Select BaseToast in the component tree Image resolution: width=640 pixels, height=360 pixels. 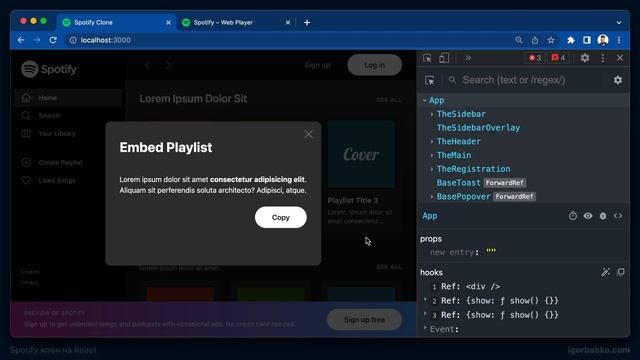pyautogui.click(x=458, y=183)
